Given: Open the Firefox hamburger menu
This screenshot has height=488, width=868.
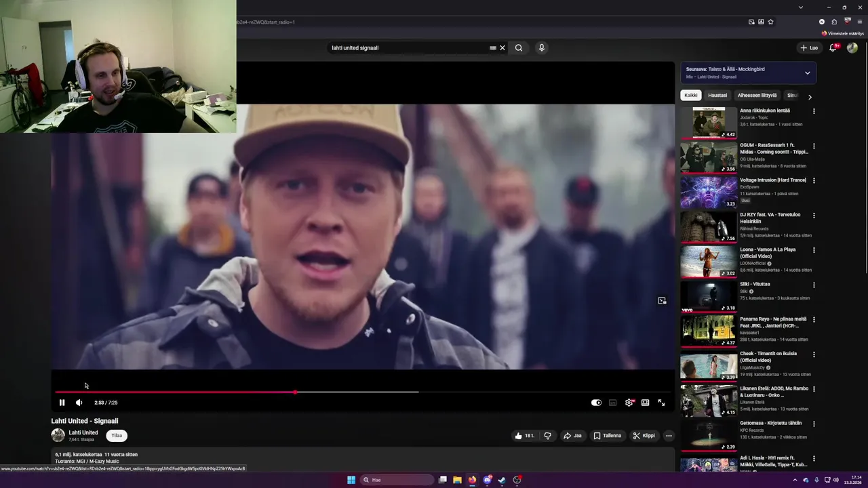Looking at the screenshot, I should pos(859,22).
